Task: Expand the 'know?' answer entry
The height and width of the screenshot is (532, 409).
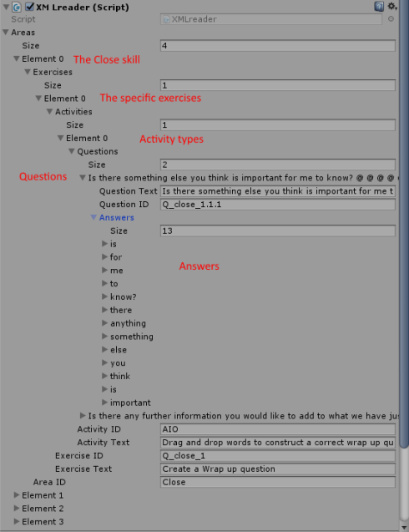Action: [x=104, y=296]
